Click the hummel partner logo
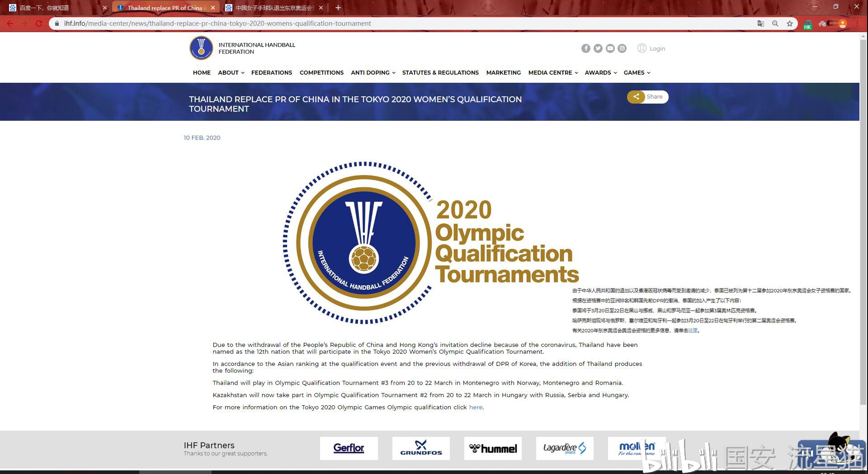868x474 pixels. point(493,448)
